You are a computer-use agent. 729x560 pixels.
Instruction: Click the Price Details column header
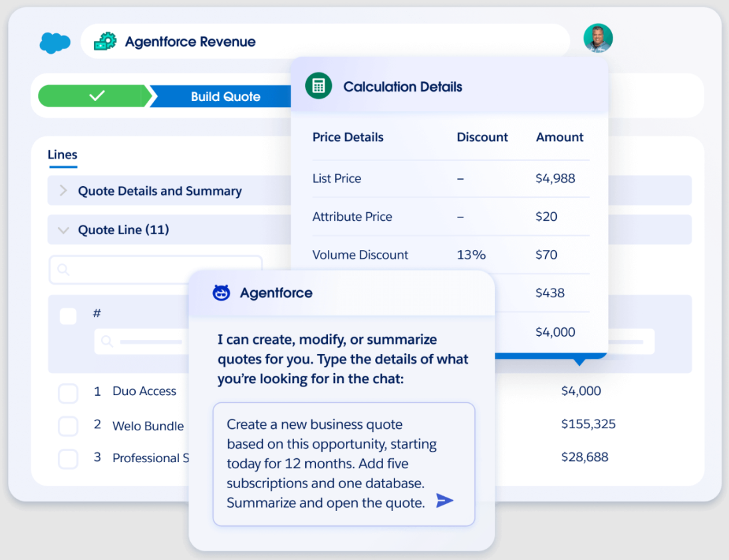348,137
